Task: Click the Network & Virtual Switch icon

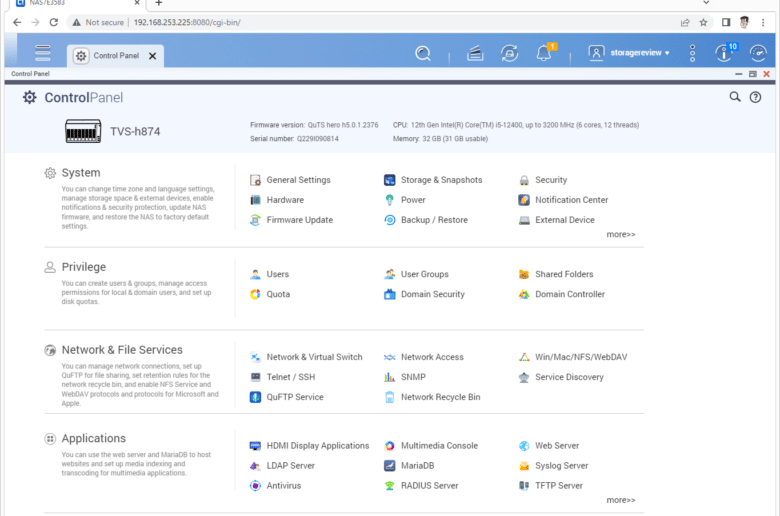Action: point(255,357)
